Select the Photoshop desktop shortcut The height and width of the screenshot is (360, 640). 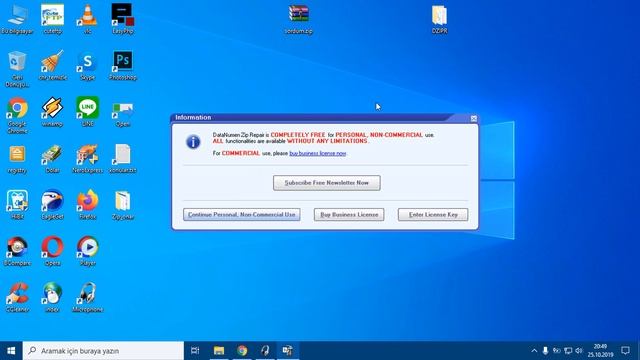[122, 65]
